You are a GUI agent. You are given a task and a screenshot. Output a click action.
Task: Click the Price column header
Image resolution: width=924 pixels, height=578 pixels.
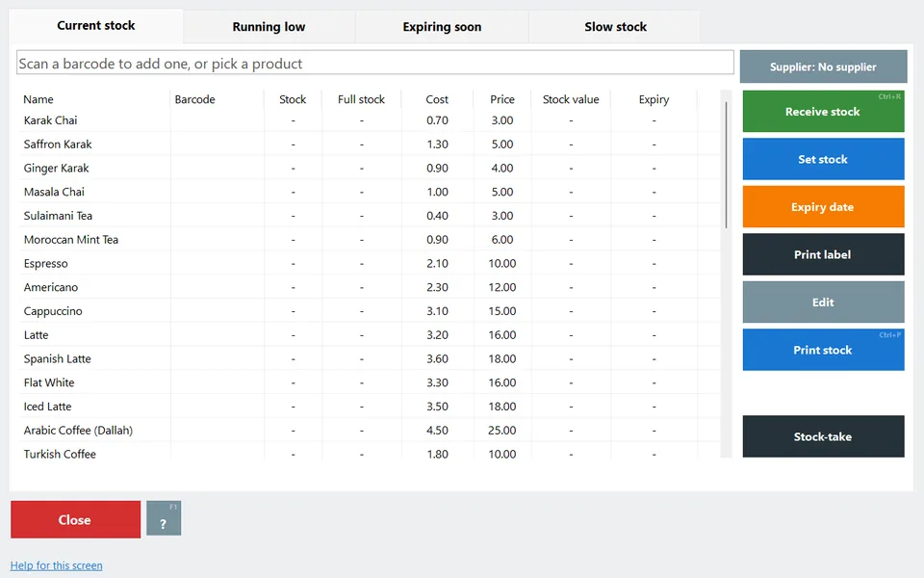[502, 99]
